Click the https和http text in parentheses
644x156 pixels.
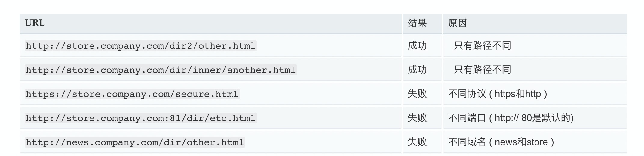[518, 94]
